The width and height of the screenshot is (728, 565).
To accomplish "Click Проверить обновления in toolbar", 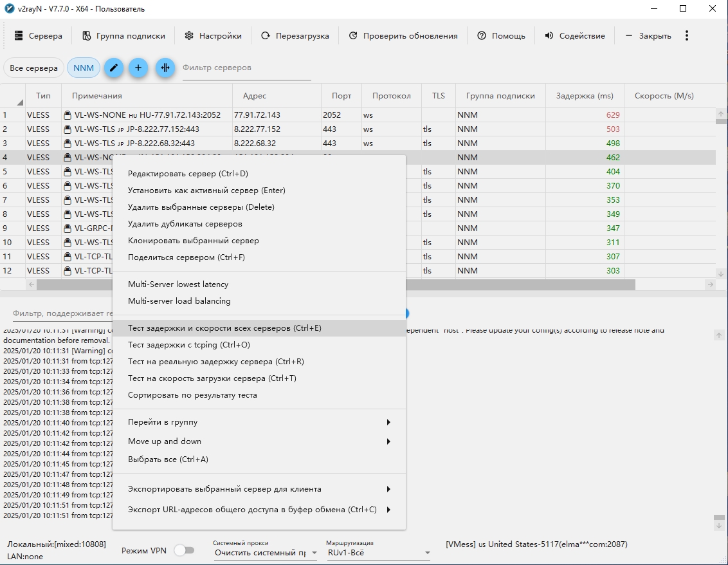I will (x=403, y=36).
